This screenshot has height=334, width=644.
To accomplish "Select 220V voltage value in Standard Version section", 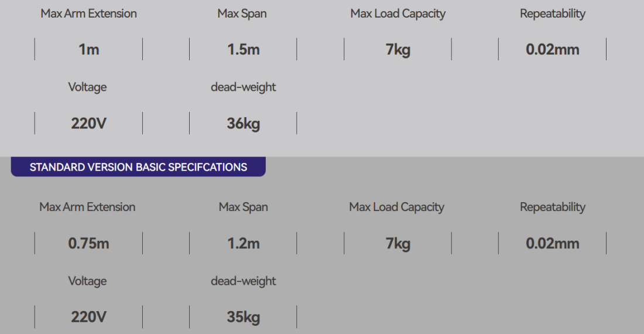I will (88, 318).
